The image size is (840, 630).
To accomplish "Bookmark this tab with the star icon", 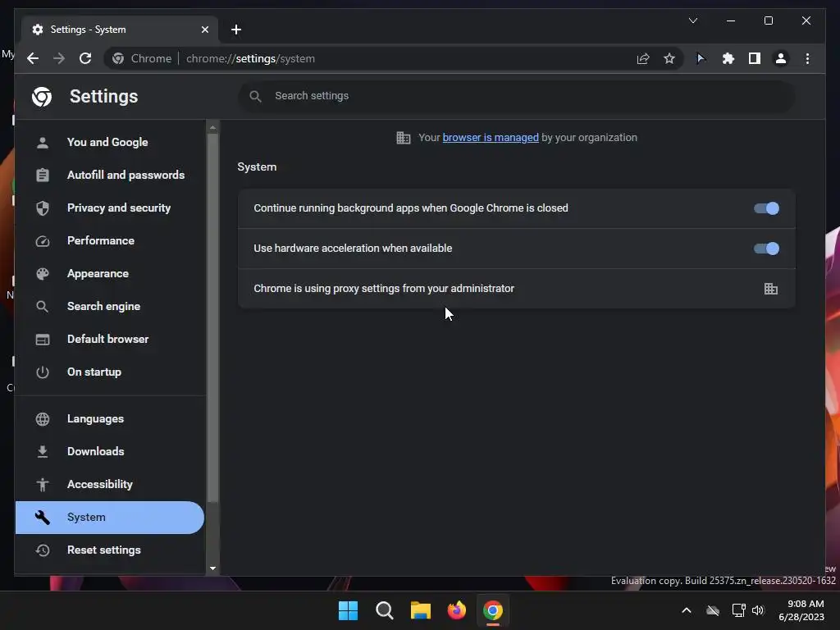I will (669, 58).
